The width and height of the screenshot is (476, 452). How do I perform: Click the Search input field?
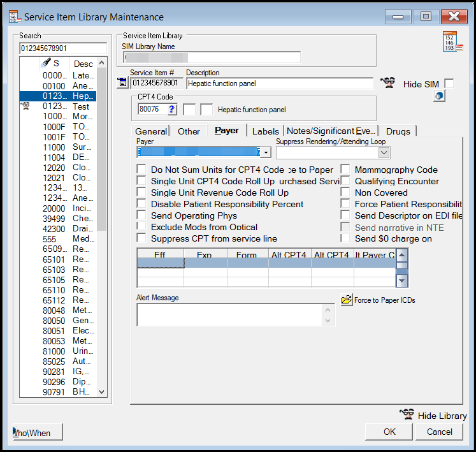coord(63,48)
